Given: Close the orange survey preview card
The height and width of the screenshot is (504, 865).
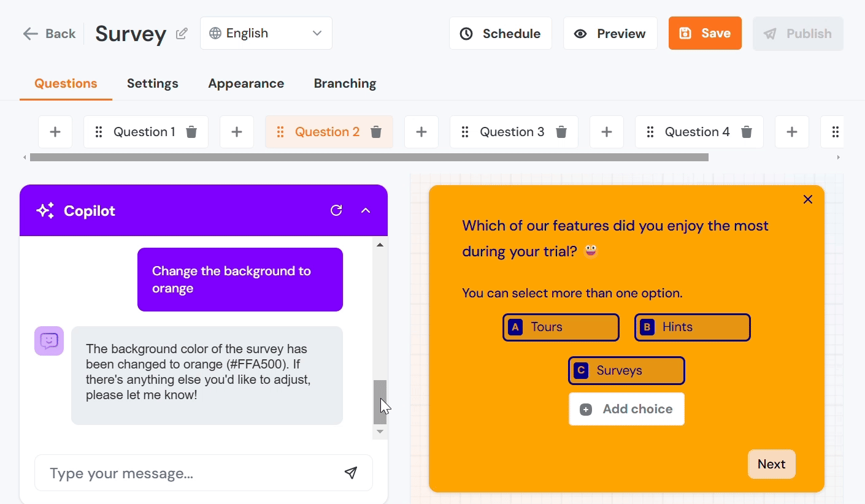Looking at the screenshot, I should 807,199.
